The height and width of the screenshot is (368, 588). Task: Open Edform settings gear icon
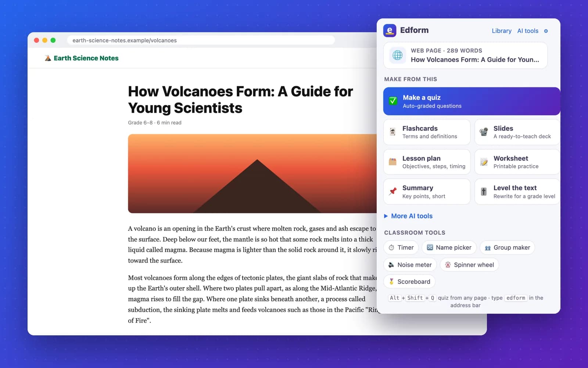(x=546, y=31)
